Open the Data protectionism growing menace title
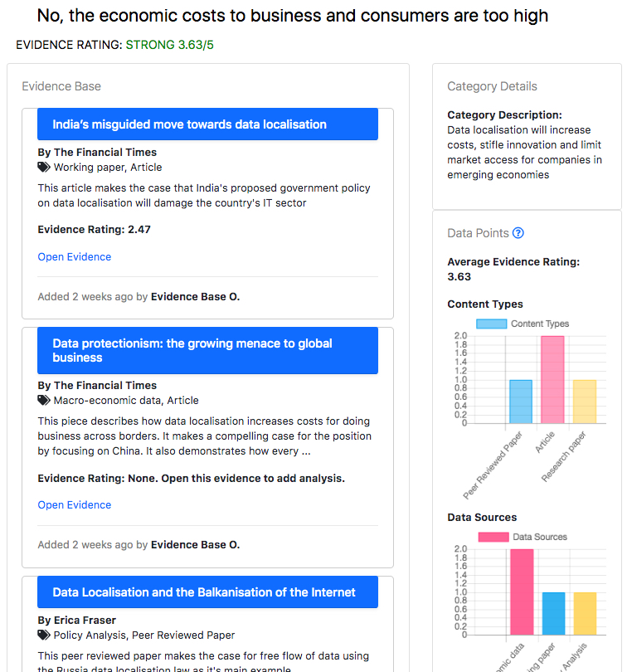The height and width of the screenshot is (672, 632). pos(192,350)
